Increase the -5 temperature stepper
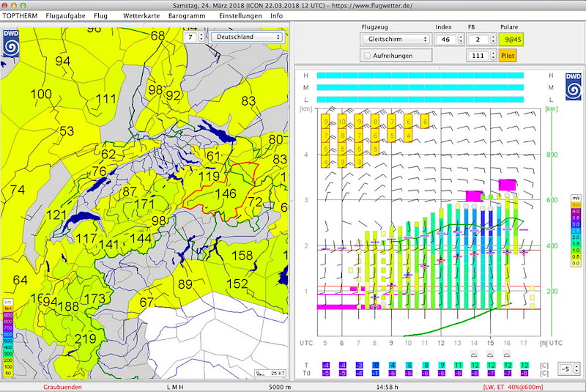 [x=576, y=366]
